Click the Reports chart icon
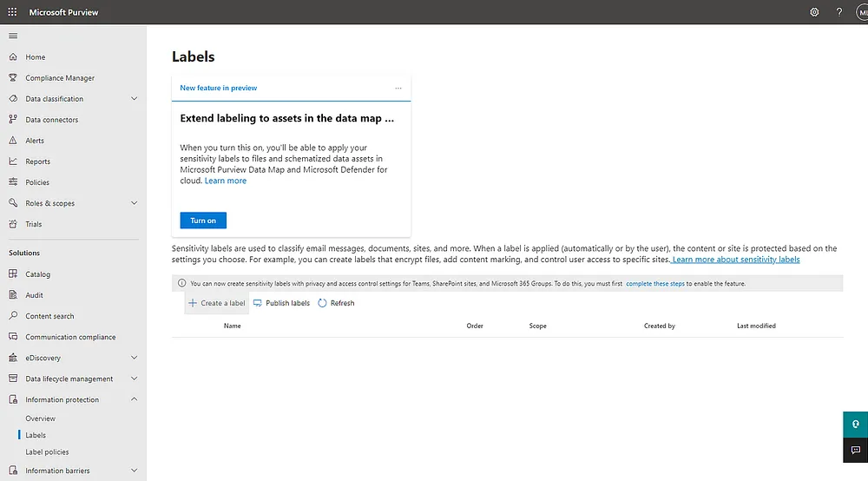 13,161
